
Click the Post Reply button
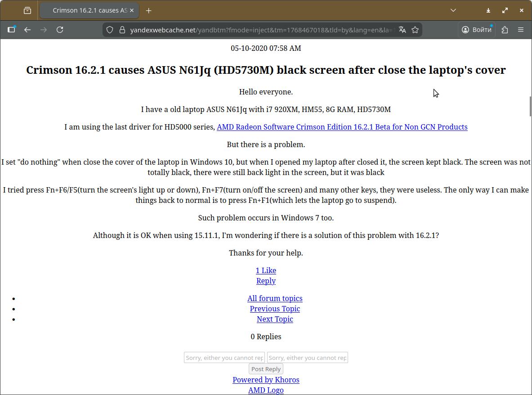click(x=266, y=369)
